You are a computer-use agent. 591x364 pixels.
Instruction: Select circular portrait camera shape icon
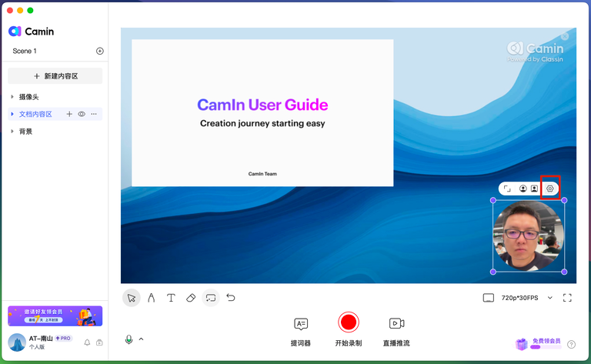click(x=523, y=189)
